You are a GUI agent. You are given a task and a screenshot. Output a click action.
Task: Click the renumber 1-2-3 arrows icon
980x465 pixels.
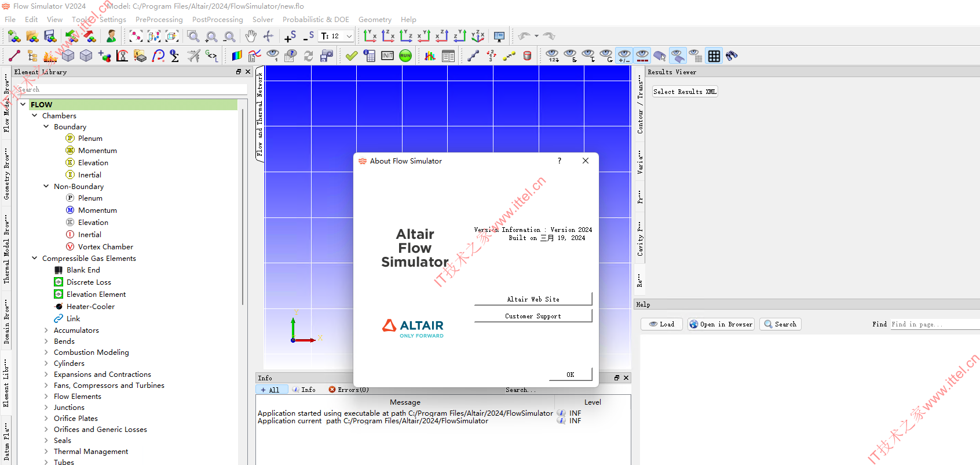[x=491, y=56]
